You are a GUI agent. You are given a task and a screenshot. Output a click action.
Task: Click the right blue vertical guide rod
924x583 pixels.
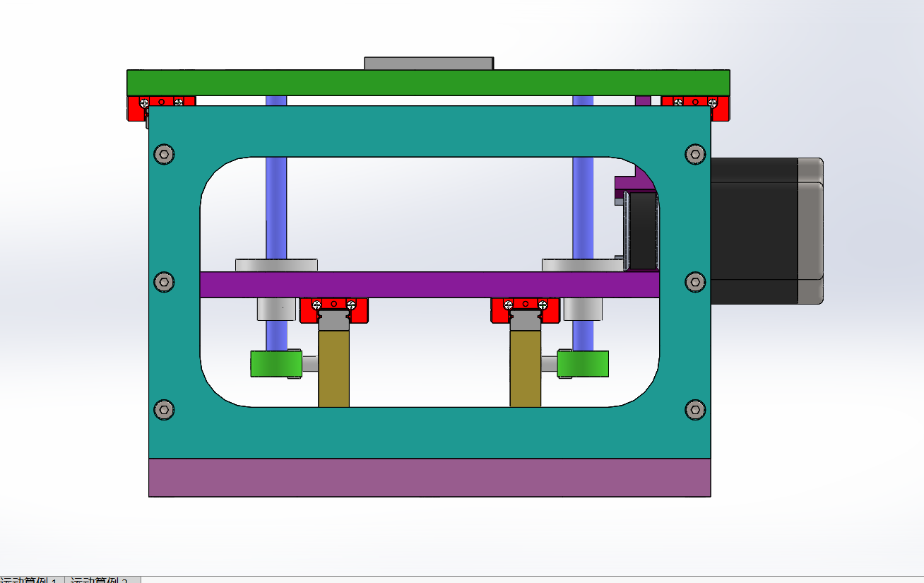[x=583, y=208]
